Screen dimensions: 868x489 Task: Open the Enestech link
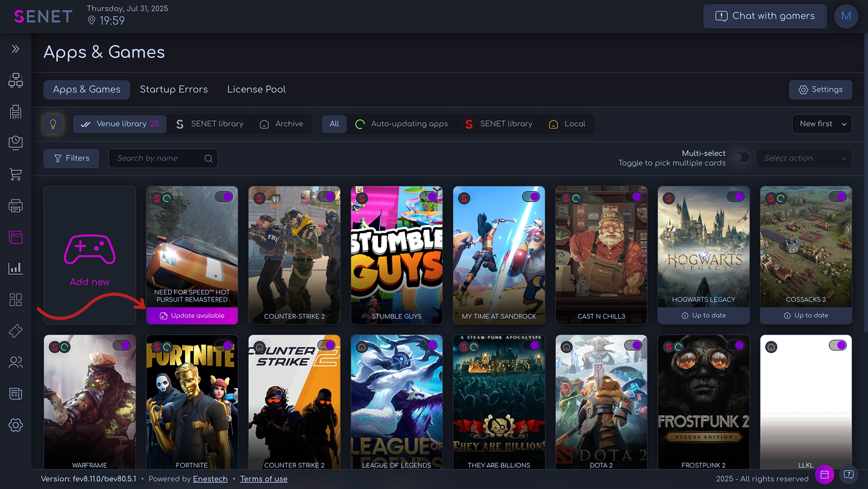pyautogui.click(x=210, y=479)
